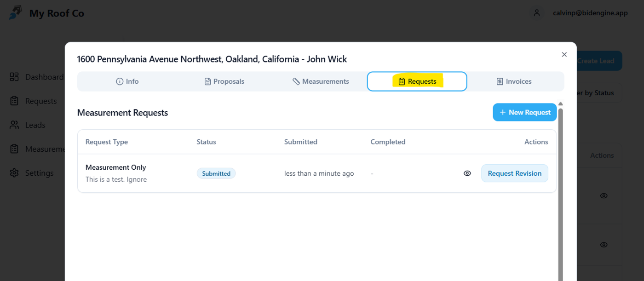
Task: Click the Measurement Only request type text
Action: [x=115, y=167]
